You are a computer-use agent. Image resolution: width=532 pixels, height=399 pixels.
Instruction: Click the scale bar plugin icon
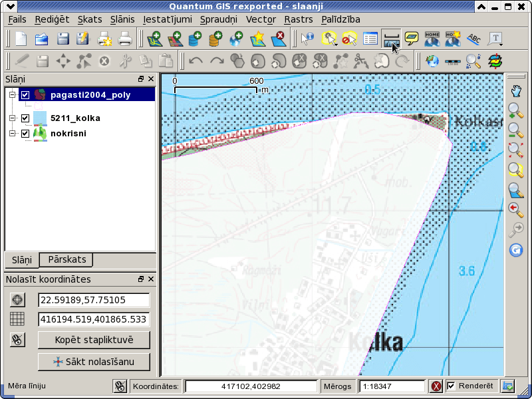(x=453, y=61)
